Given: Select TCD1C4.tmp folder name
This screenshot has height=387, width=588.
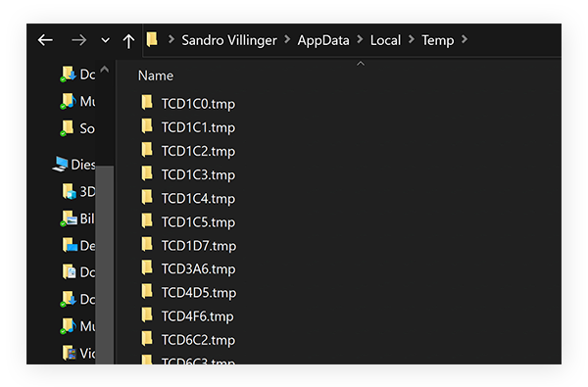Looking at the screenshot, I should point(198,198).
